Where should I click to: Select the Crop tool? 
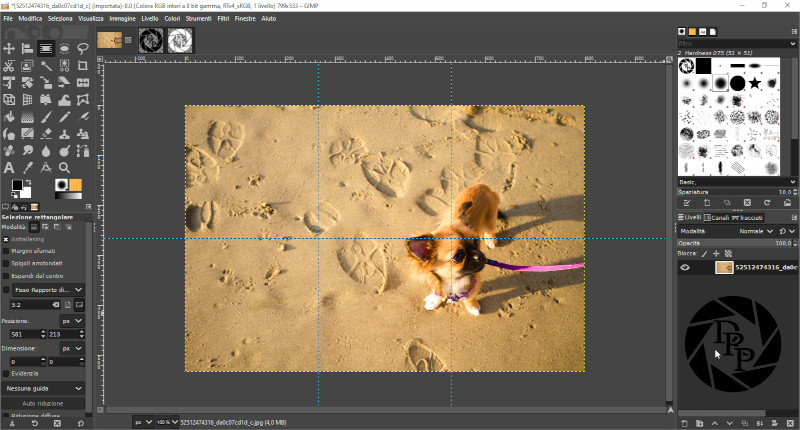[82, 66]
